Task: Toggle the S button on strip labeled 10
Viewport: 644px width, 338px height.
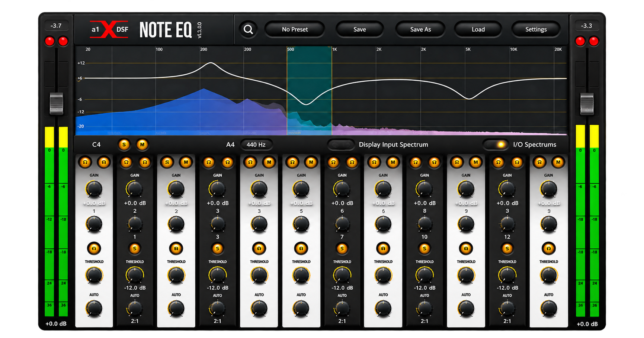Action: pyautogui.click(x=424, y=248)
